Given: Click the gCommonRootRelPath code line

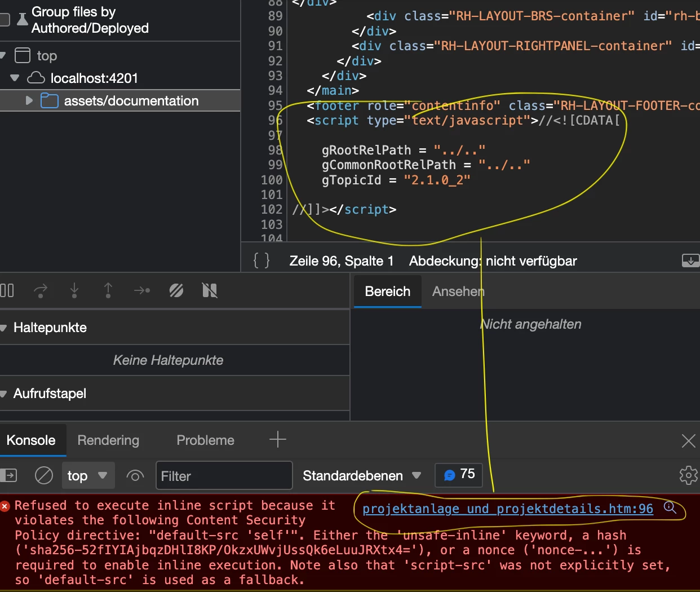Looking at the screenshot, I should (426, 165).
